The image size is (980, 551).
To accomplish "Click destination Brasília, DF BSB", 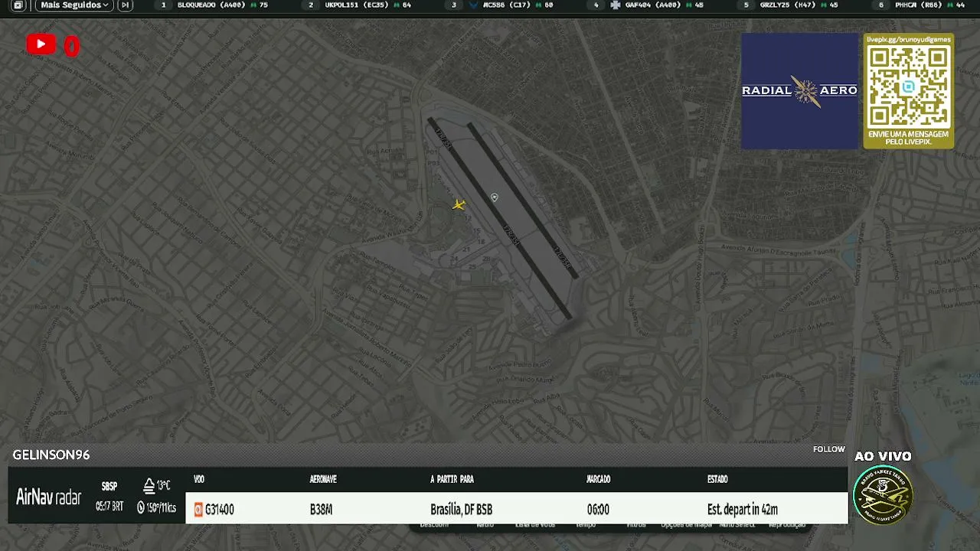I will 461,510.
